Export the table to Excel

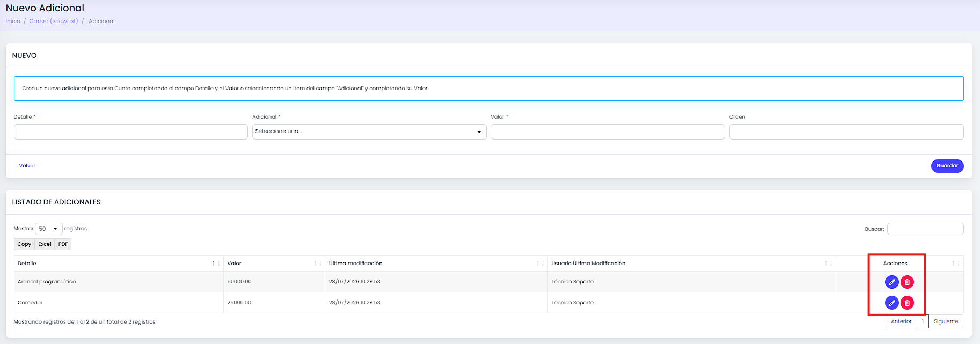coord(45,244)
